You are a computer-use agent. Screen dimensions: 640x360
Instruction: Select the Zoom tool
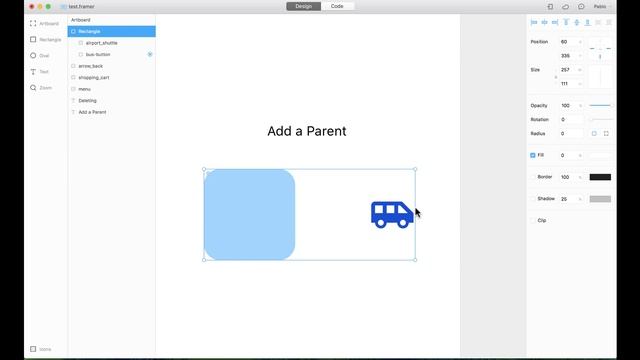point(41,88)
